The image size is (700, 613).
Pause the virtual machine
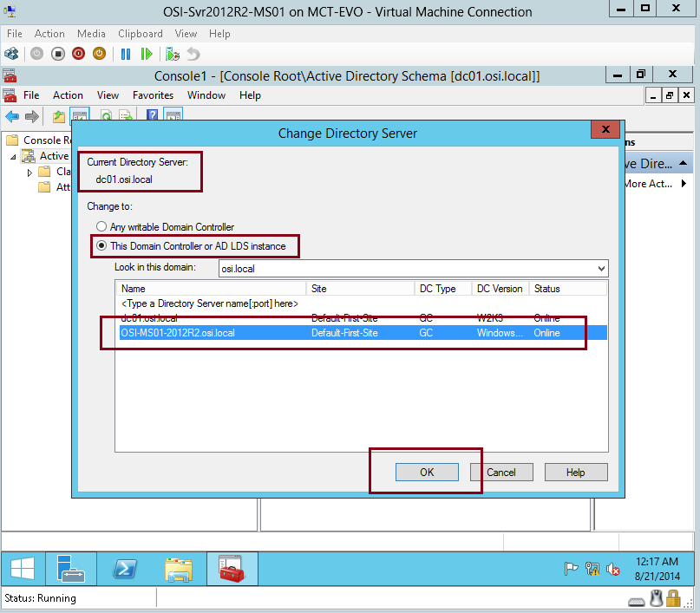point(126,54)
